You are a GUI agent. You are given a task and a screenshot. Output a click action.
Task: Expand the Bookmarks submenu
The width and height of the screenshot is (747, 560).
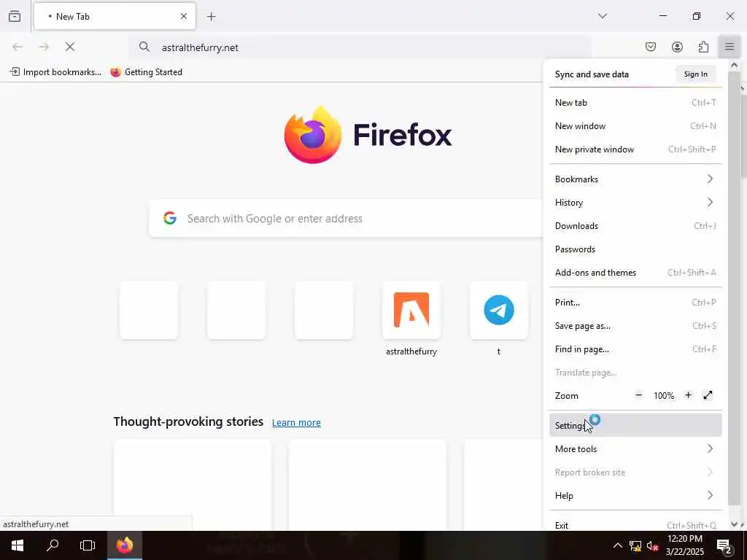[x=635, y=179]
